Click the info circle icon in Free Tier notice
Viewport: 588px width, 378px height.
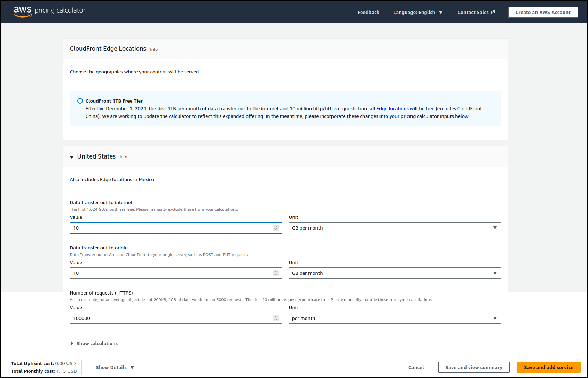tap(80, 101)
